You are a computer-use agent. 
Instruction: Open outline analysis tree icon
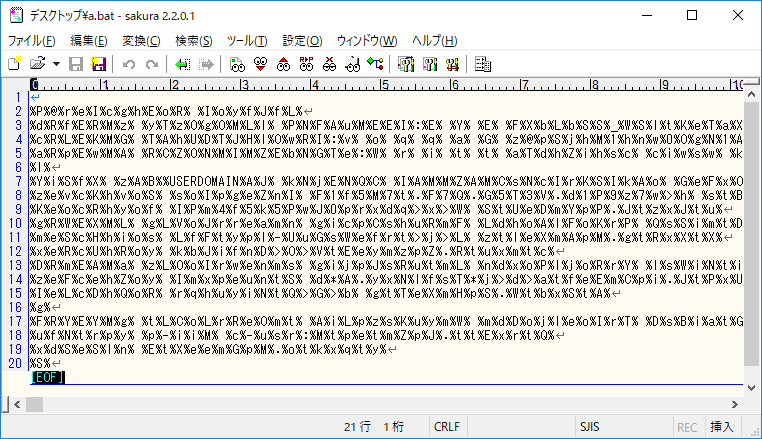point(375,64)
